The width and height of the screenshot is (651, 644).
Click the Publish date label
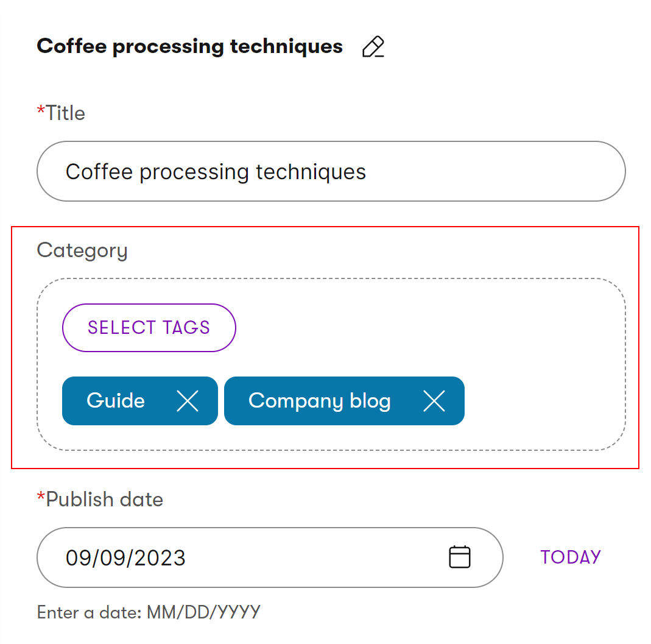pyautogui.click(x=104, y=500)
